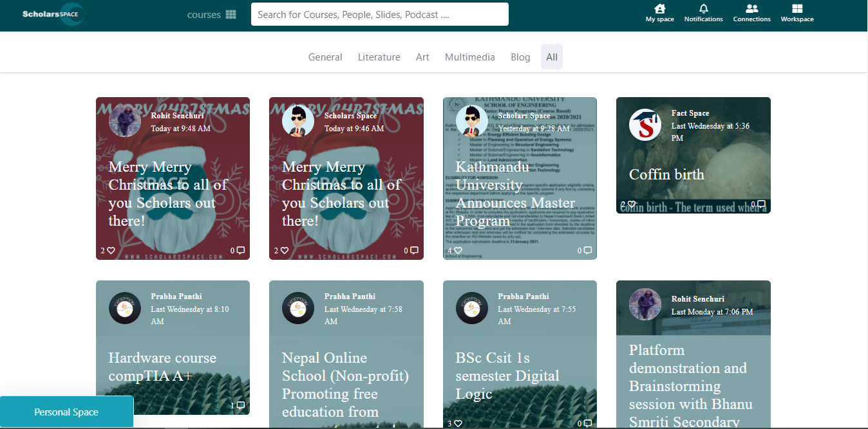The height and width of the screenshot is (429, 868).
Task: Click 'Today at 9:48 AM' timestamp
Action: (180, 129)
